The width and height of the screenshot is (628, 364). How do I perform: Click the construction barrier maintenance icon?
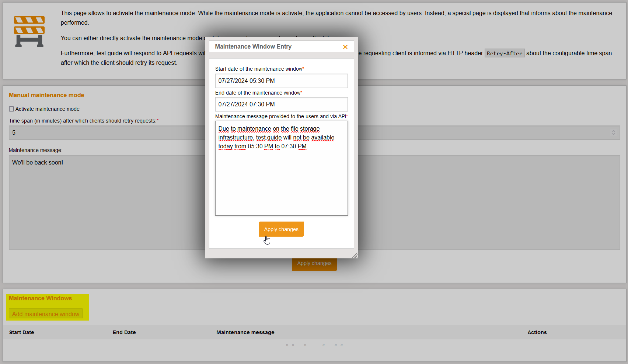pos(29,31)
